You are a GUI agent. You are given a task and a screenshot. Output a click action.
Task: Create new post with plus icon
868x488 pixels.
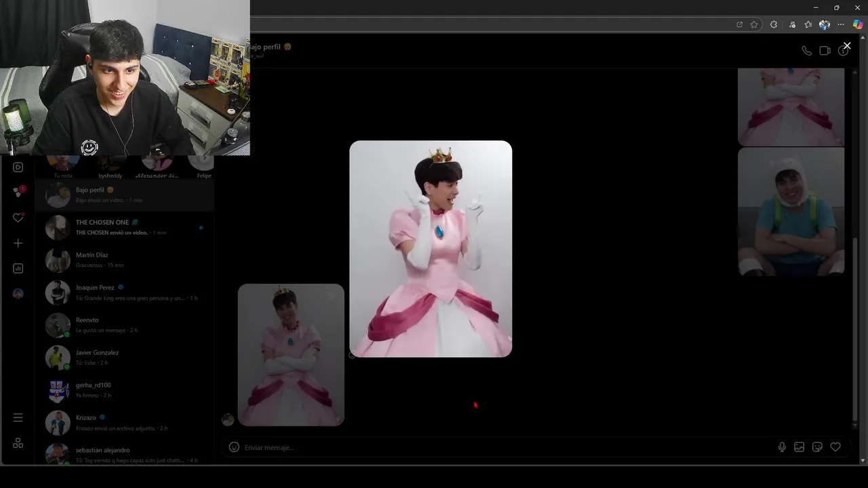(18, 243)
